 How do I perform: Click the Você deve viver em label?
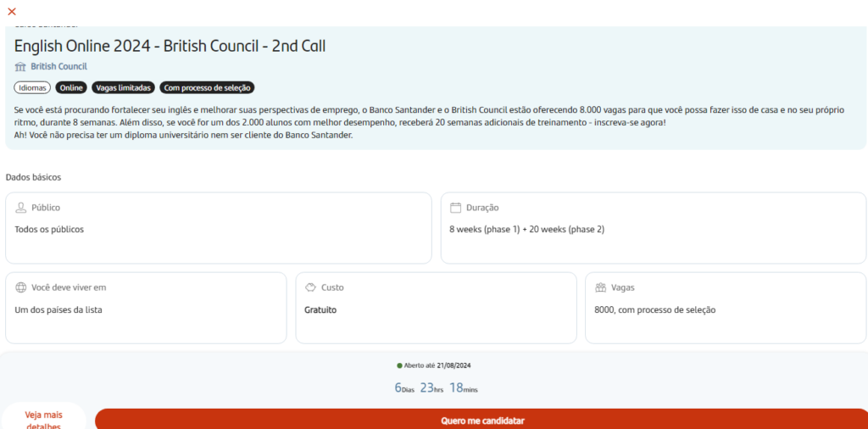tap(69, 288)
